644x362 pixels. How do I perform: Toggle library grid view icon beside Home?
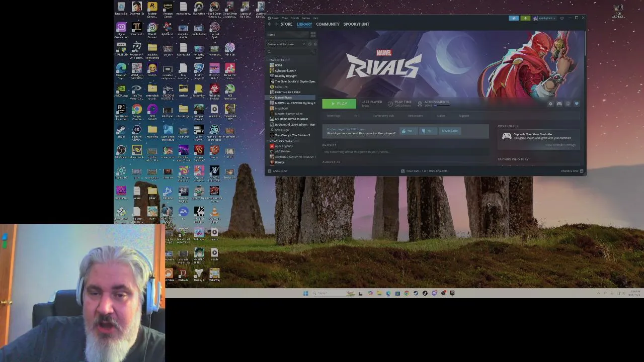(313, 35)
